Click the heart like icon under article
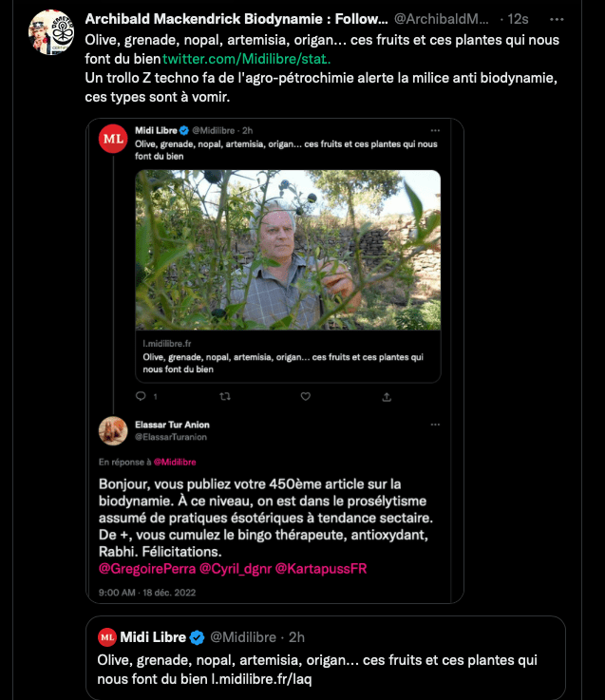The width and height of the screenshot is (605, 700). tap(305, 396)
